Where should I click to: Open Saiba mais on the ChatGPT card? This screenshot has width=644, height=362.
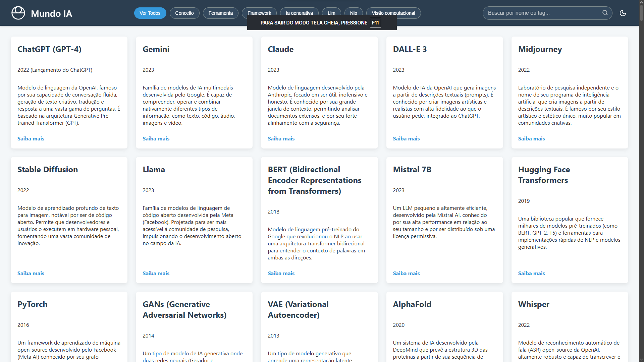(x=31, y=139)
